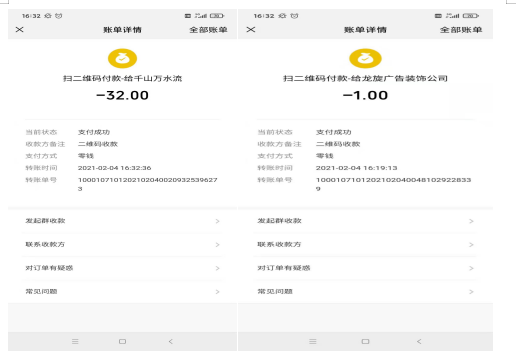The height and width of the screenshot is (360, 516).
Task: Expand 联系收款方 chevron on right screen
Action: pos(471,245)
